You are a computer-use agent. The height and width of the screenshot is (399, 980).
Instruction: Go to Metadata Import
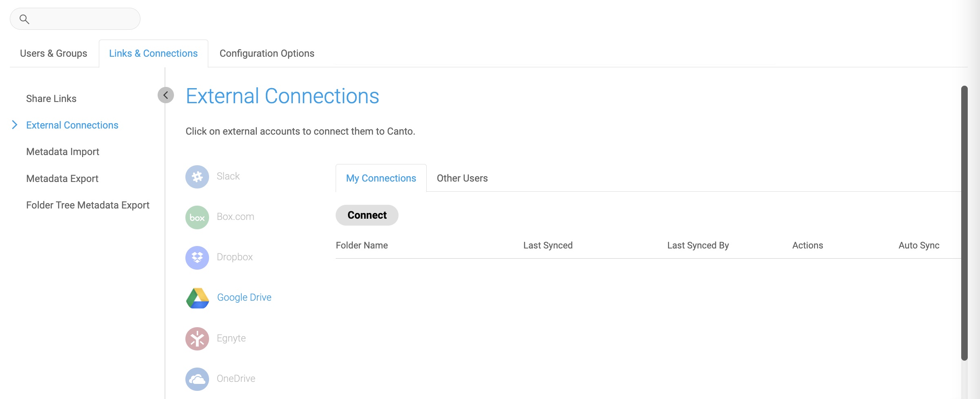pyautogui.click(x=63, y=152)
